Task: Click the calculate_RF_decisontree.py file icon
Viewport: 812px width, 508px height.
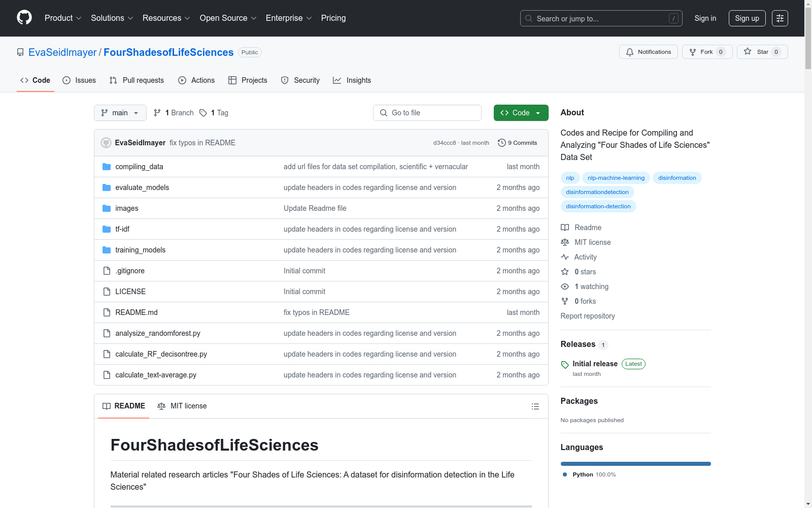Action: coord(107,354)
